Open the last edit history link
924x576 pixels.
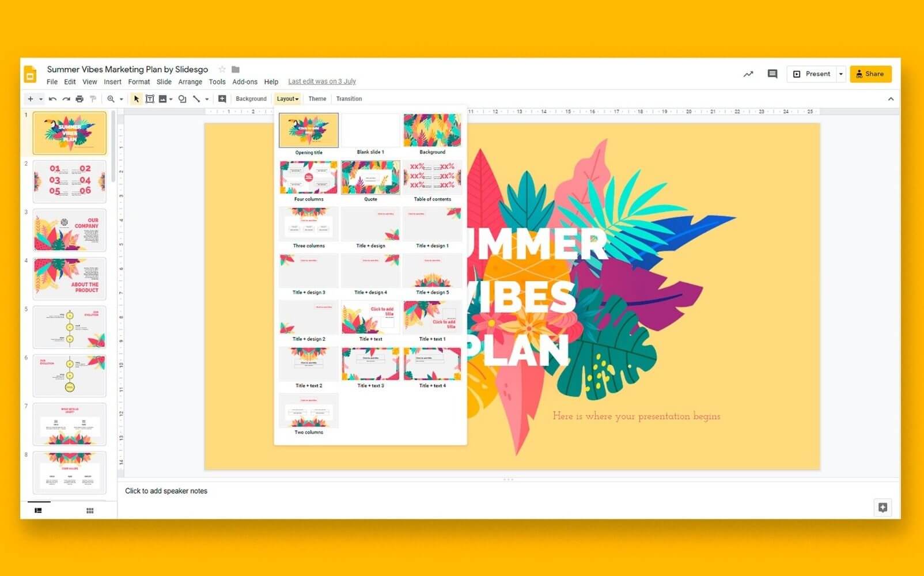coord(321,81)
